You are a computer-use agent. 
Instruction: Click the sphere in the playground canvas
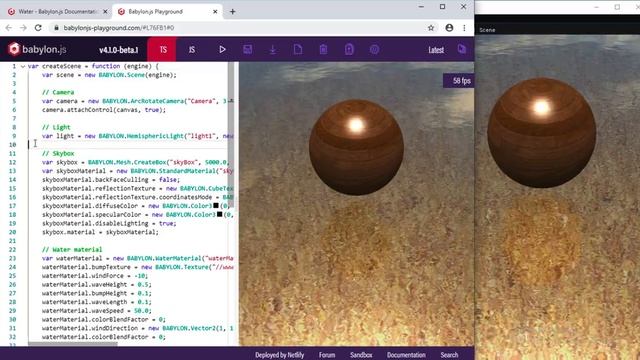[x=356, y=148]
